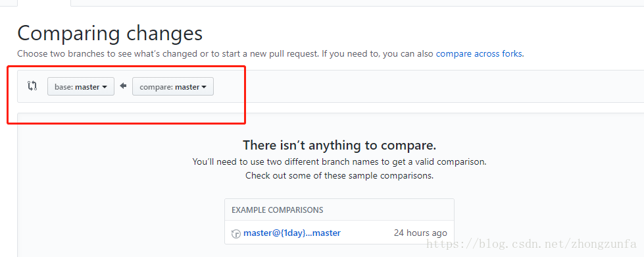Click the There isn't anything to compare text
Screen dimensions: 644x257
pyautogui.click(x=339, y=145)
